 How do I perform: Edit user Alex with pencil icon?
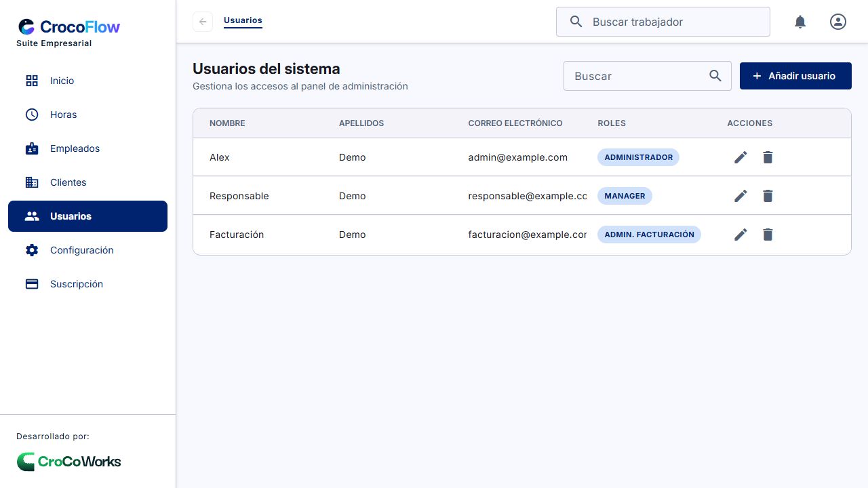(x=741, y=157)
